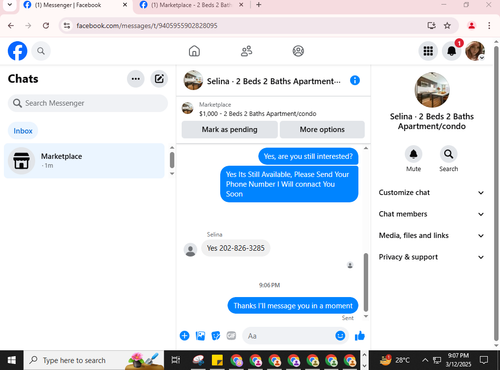Attach a photo file icon

pos(200,336)
